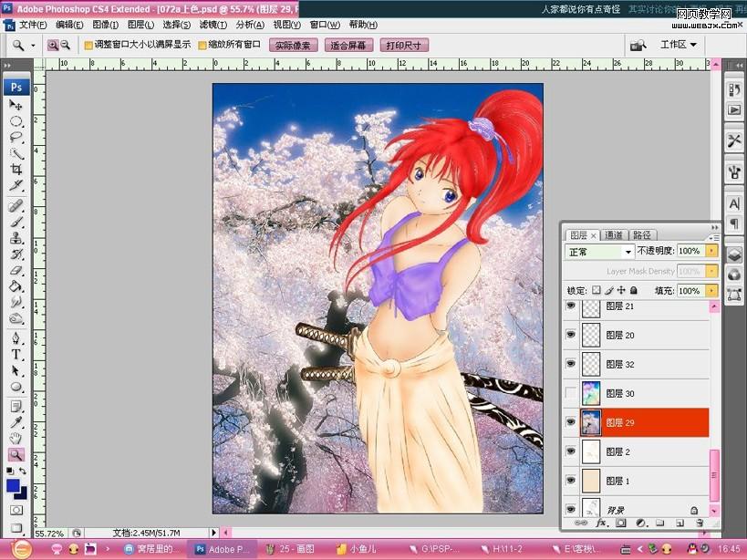Hide layer 图层 21

[x=571, y=306]
